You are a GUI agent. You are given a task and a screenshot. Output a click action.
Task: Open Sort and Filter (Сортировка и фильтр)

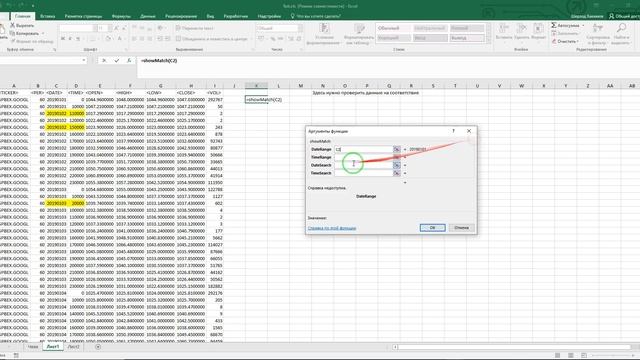click(x=598, y=34)
